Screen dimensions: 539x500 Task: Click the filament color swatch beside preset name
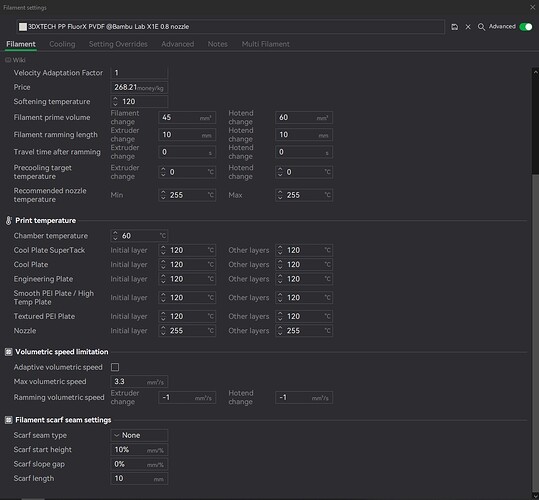23,27
